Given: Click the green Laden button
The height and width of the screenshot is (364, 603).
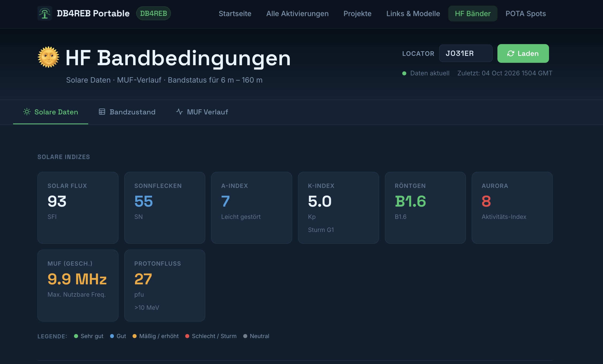Looking at the screenshot, I should [x=523, y=53].
